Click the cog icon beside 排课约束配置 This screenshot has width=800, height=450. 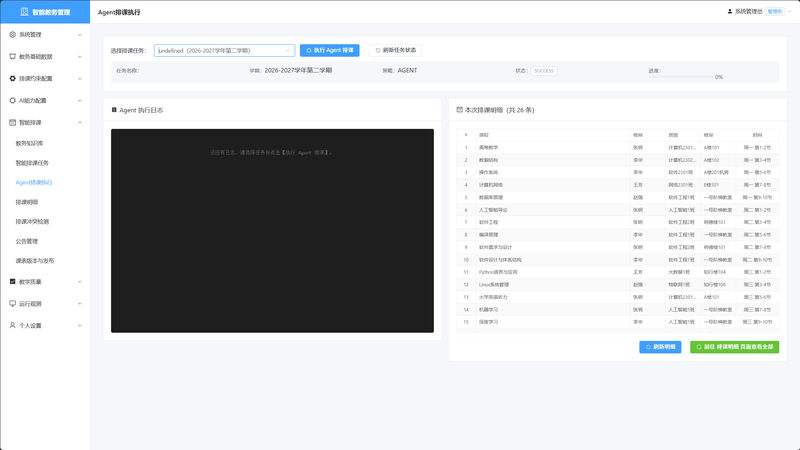point(12,79)
